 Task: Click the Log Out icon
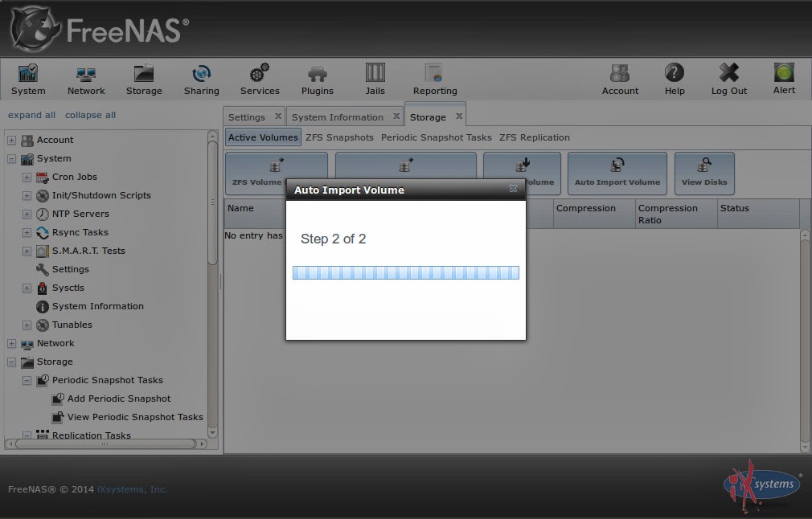tap(728, 73)
